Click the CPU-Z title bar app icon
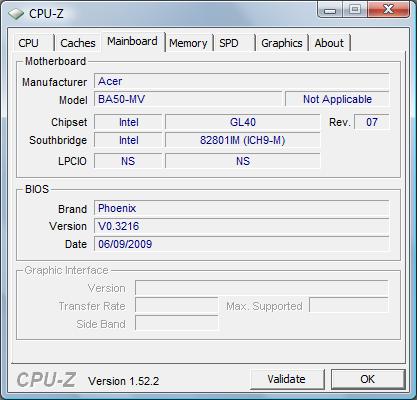 point(16,14)
